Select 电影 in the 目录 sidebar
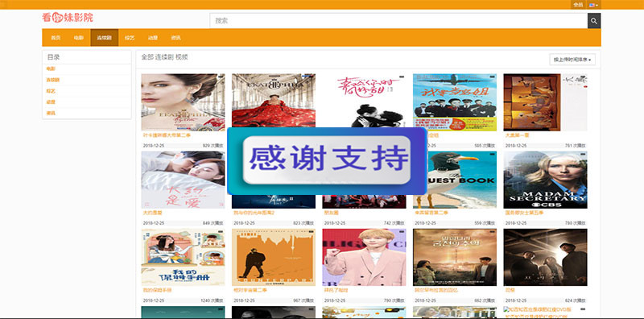Viewport: 644px width, 319px height. (x=51, y=69)
